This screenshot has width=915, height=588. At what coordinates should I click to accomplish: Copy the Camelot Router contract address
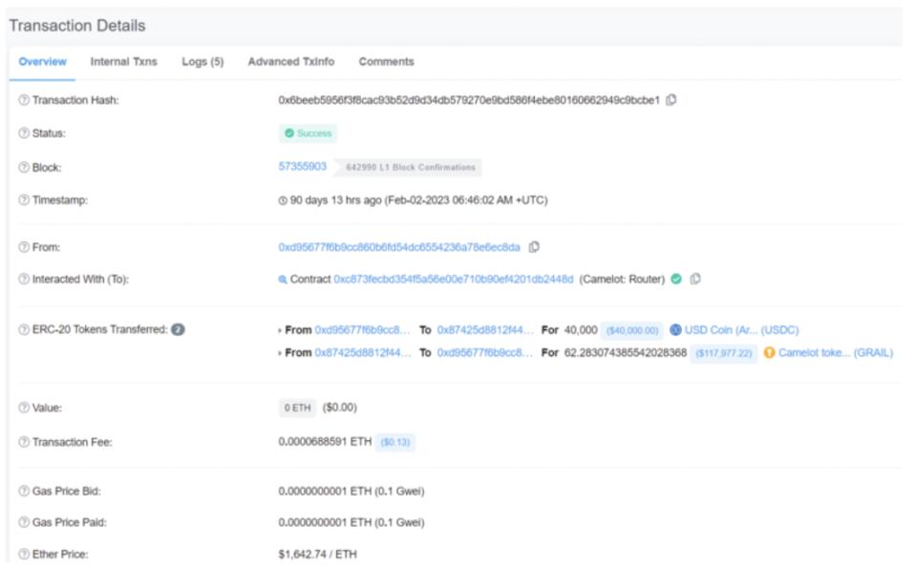[695, 280]
